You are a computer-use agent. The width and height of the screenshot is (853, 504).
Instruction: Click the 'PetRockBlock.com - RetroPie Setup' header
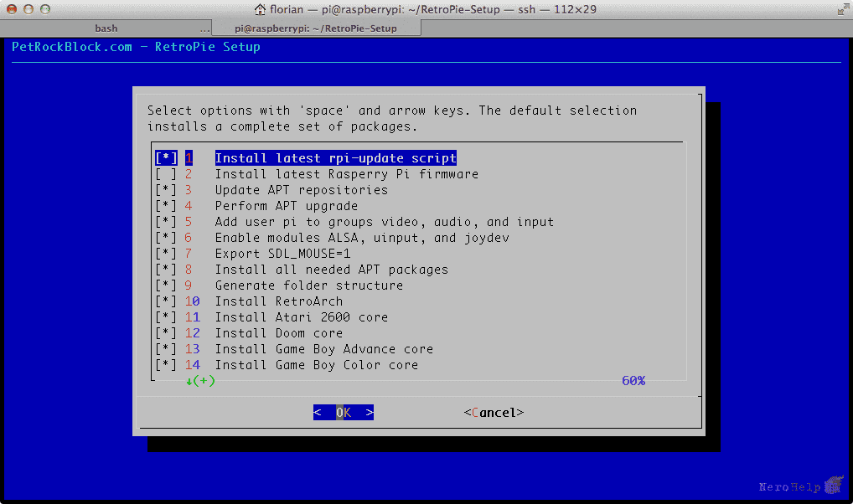pyautogui.click(x=136, y=47)
